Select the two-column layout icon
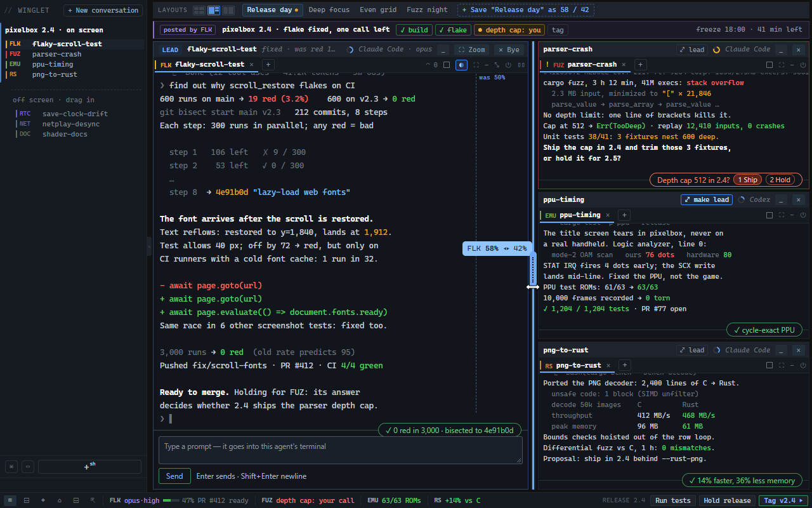Viewport: 812px width, 508px height. pos(228,10)
